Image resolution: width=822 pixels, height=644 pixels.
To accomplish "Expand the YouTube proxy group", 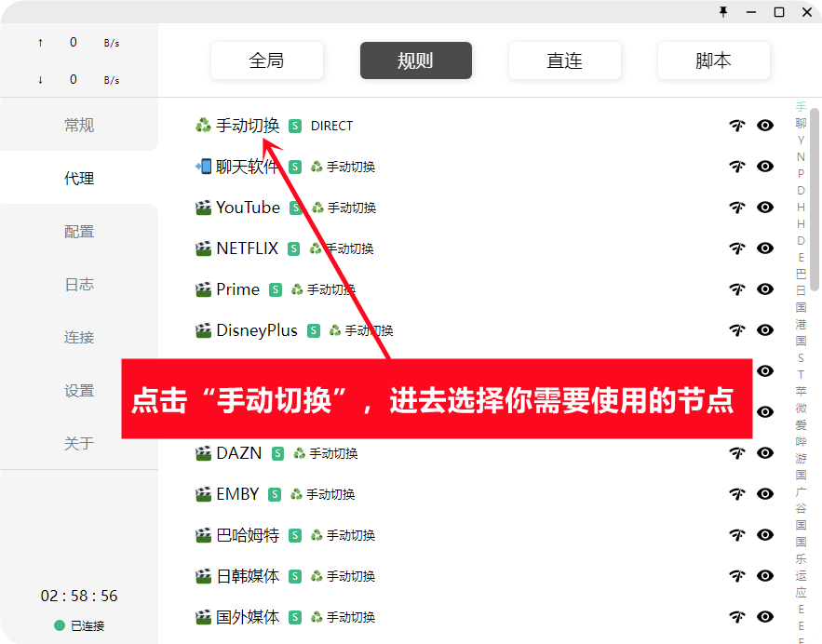I will (x=247, y=208).
